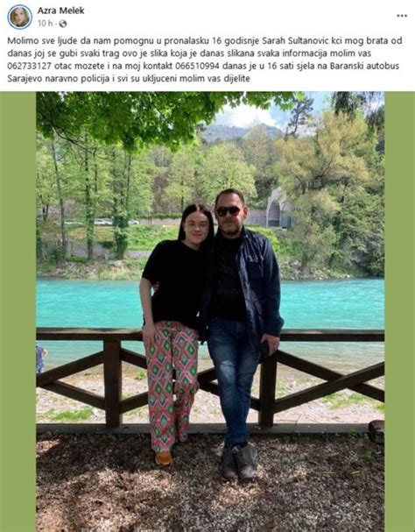
Task: Click the right green border of photo
Action: point(400,311)
